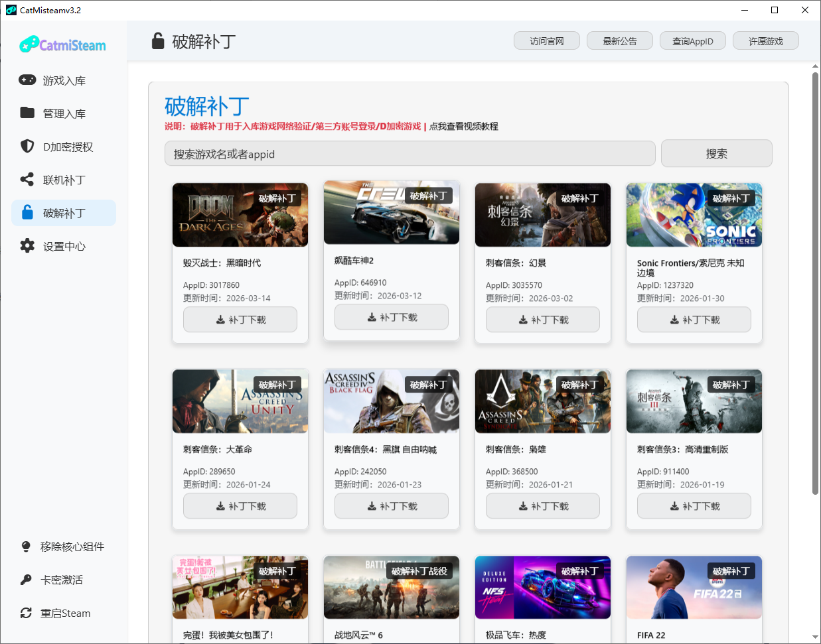Click the share icon beside 联机补丁
The image size is (821, 644).
pos(27,179)
